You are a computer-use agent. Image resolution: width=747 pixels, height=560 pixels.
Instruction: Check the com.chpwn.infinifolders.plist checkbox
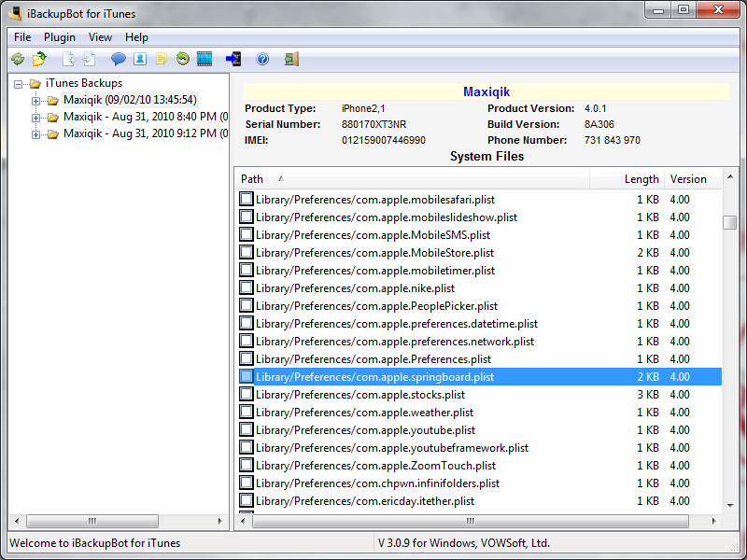pos(247,483)
